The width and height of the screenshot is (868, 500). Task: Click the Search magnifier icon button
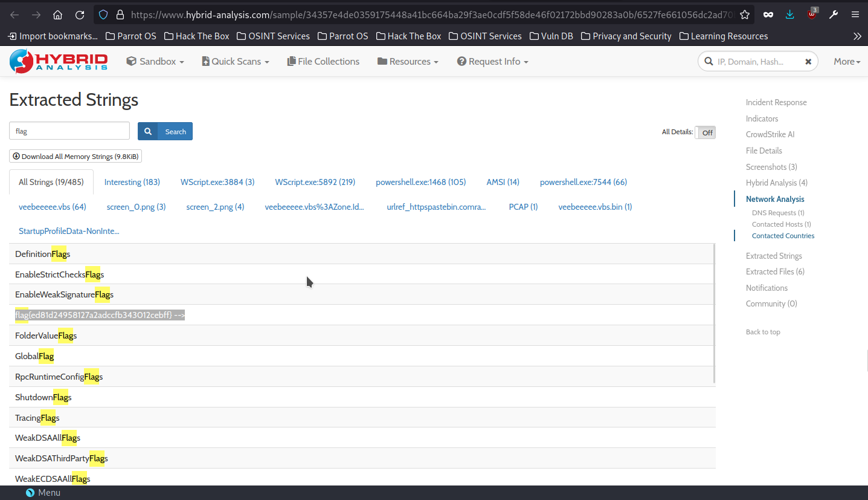pyautogui.click(x=148, y=131)
